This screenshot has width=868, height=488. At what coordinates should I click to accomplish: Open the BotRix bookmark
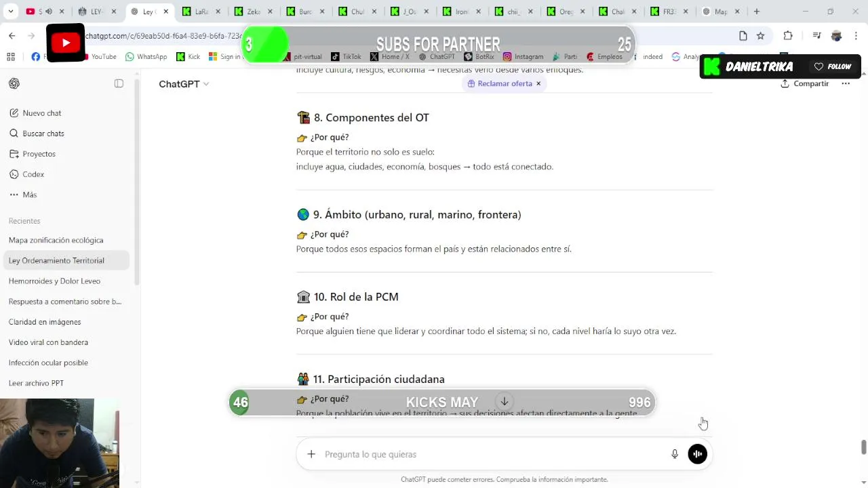point(479,57)
